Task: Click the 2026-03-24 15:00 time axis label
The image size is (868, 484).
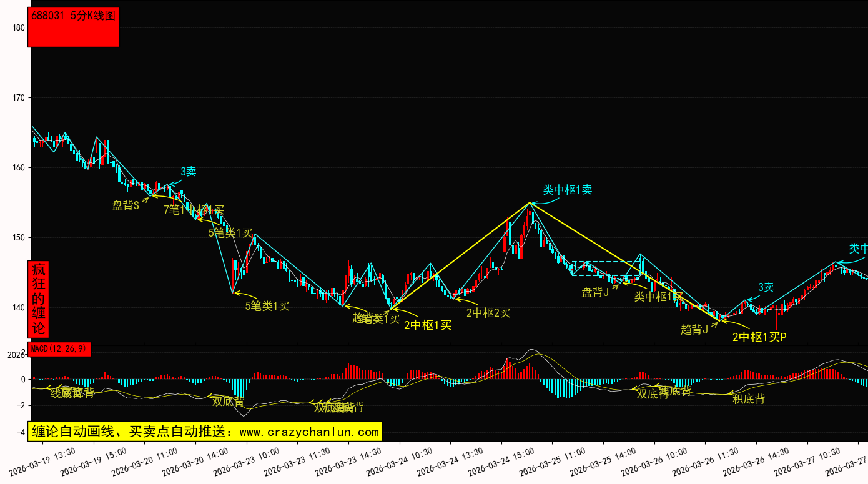Action: tap(495, 463)
